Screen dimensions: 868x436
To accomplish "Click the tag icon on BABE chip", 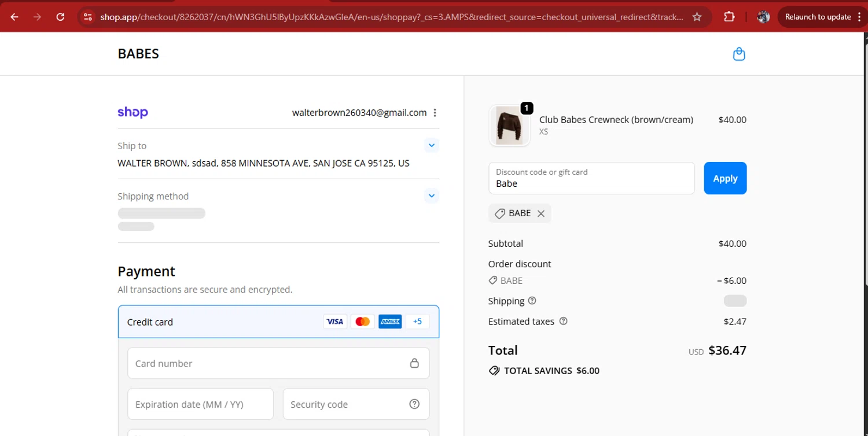I will pyautogui.click(x=500, y=213).
